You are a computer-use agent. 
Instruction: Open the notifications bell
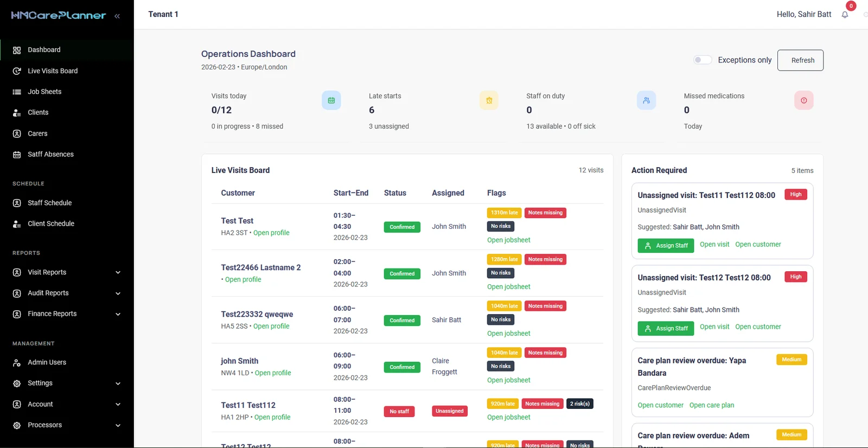click(845, 15)
